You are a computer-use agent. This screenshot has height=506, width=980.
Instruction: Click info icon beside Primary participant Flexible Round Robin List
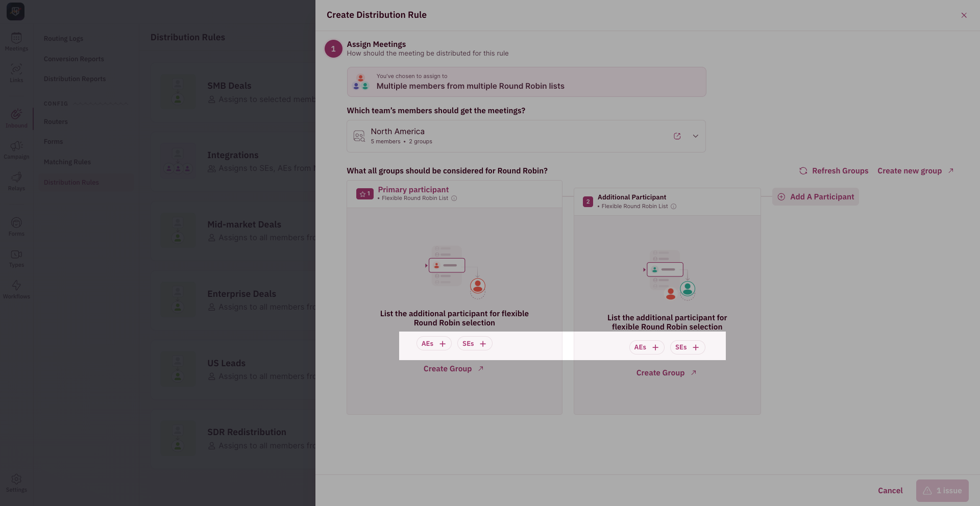click(x=454, y=198)
